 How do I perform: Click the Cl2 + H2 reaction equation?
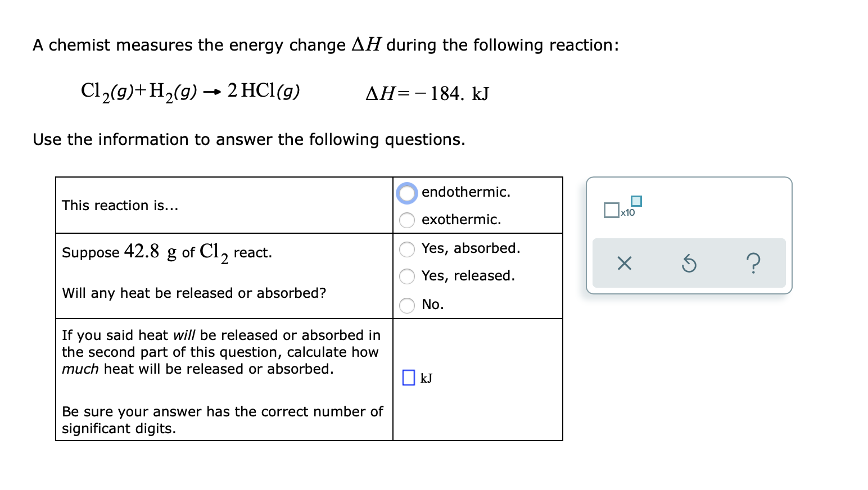(191, 92)
